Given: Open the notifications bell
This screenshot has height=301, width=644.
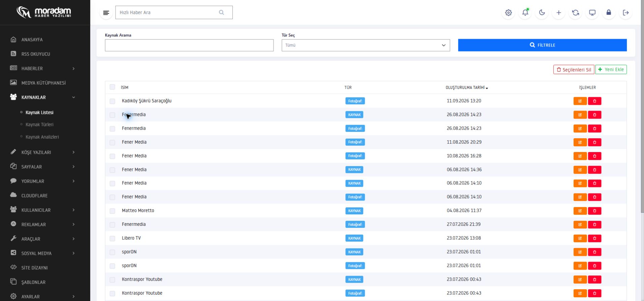Looking at the screenshot, I should click(525, 13).
